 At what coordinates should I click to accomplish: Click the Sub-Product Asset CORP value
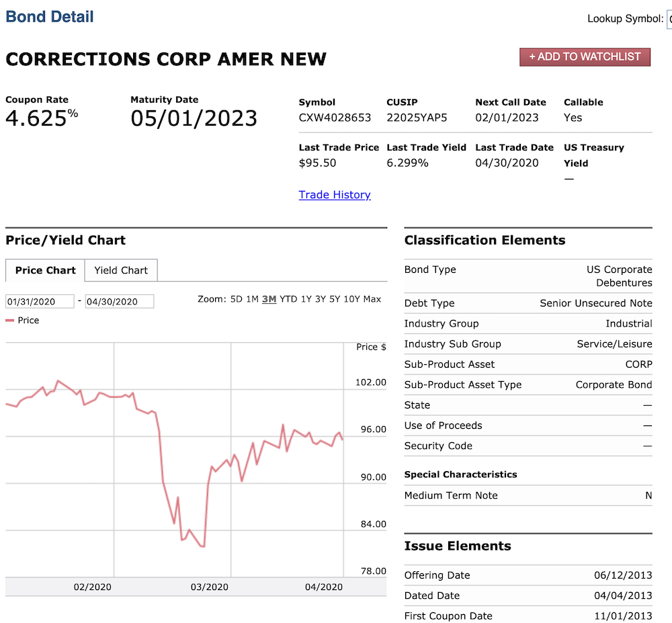pos(638,364)
